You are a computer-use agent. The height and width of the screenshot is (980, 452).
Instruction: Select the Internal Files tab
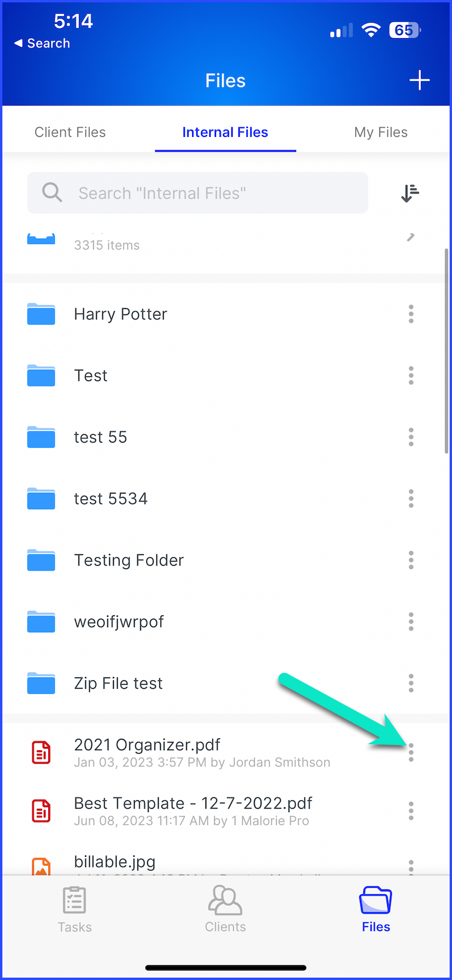(x=225, y=132)
